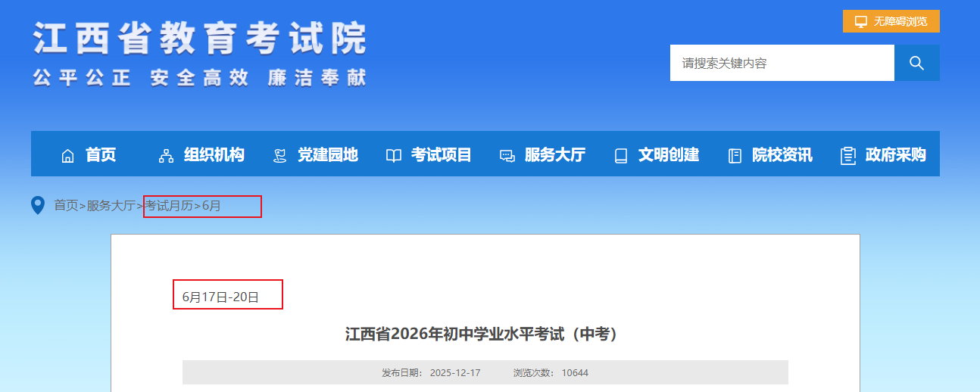Focus the 请搜索关键内容 search field
The height and width of the screenshot is (392, 980).
tap(782, 63)
